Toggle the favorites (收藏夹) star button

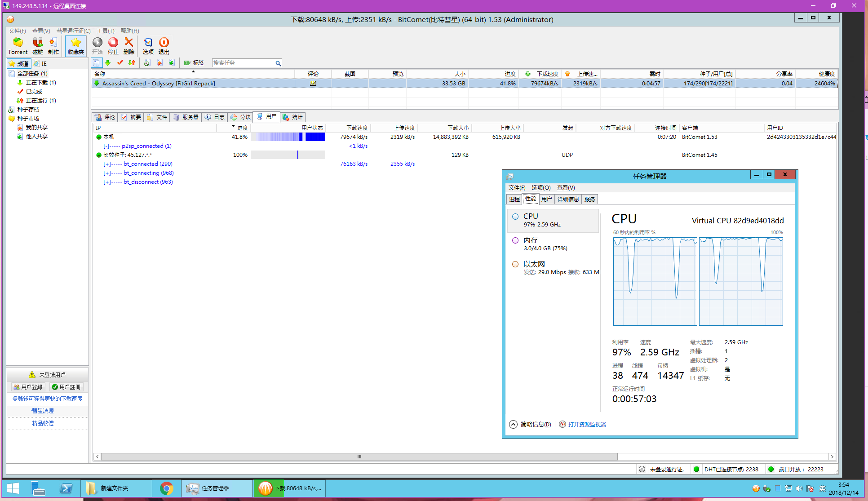pyautogui.click(x=75, y=46)
